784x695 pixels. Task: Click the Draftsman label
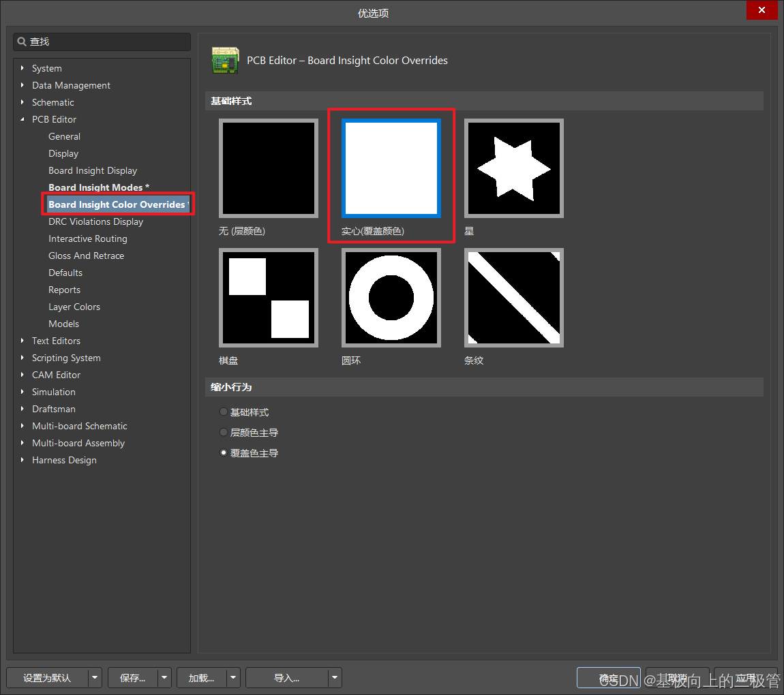(x=53, y=409)
